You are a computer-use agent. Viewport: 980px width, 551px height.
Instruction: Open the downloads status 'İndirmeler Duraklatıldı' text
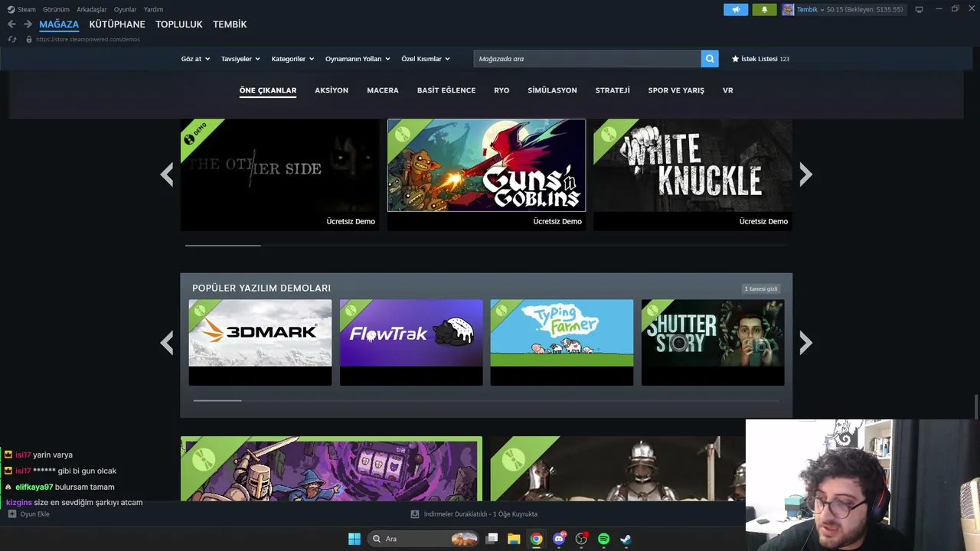pos(481,514)
